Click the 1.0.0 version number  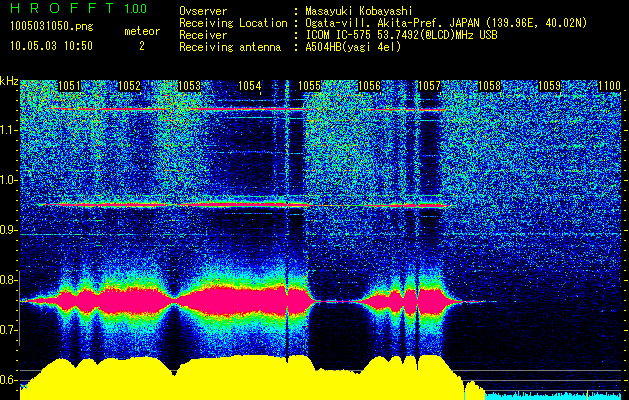tap(136, 9)
